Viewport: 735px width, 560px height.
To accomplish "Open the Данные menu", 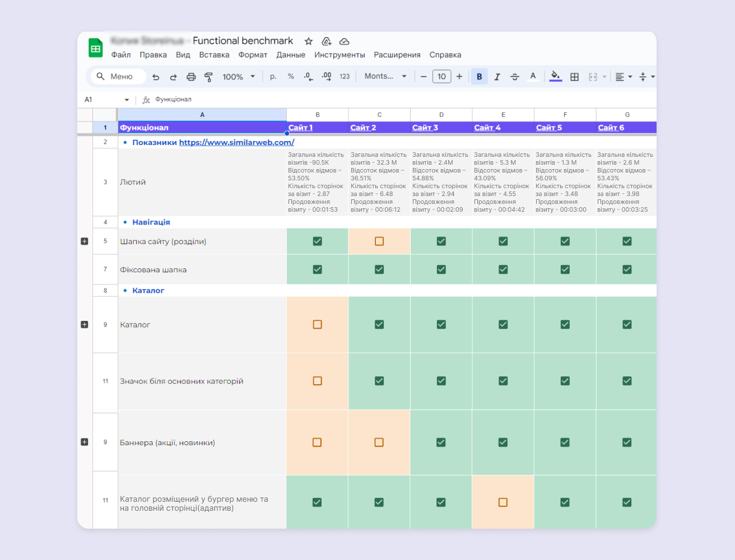I will tap(291, 55).
